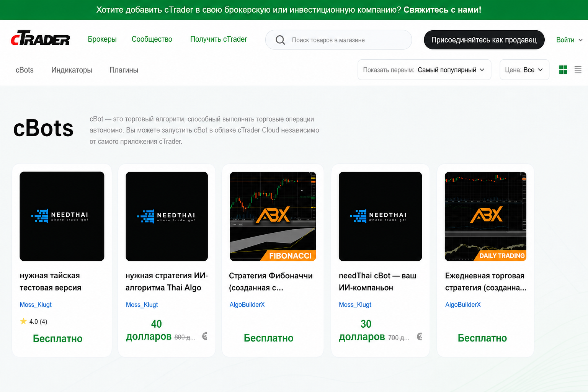Expand the Войти login menu

tap(569, 40)
